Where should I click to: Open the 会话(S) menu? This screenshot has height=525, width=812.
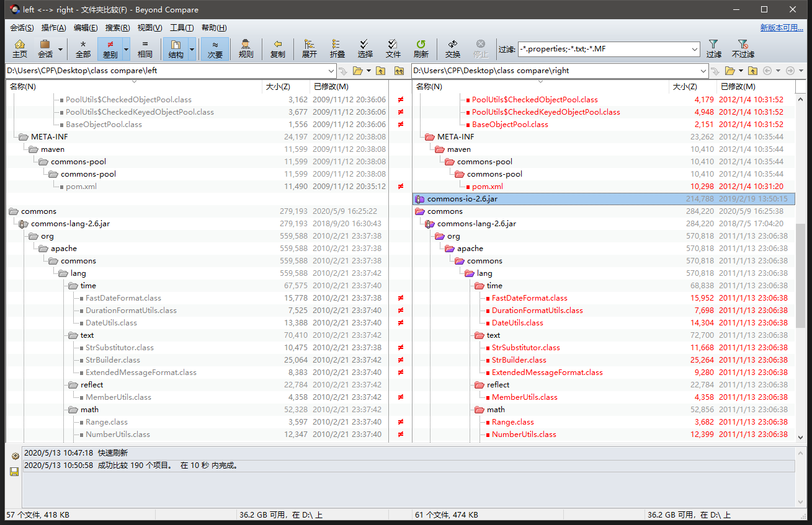coord(22,28)
